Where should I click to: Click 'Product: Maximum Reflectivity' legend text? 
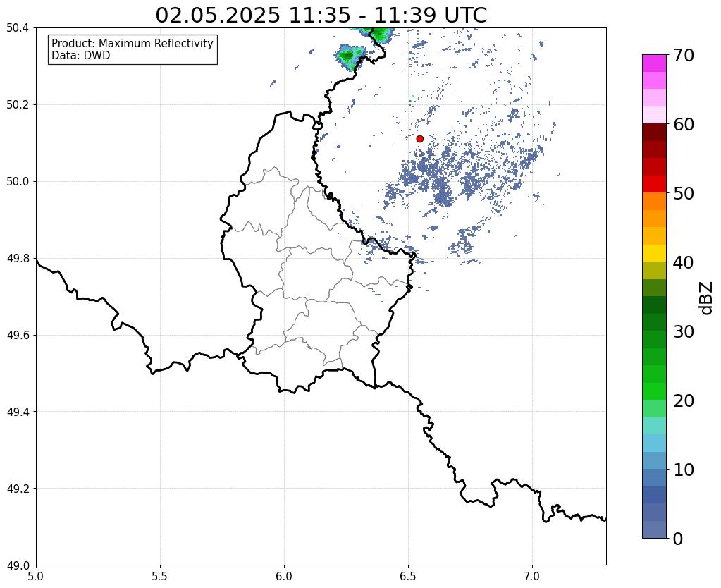tap(133, 43)
